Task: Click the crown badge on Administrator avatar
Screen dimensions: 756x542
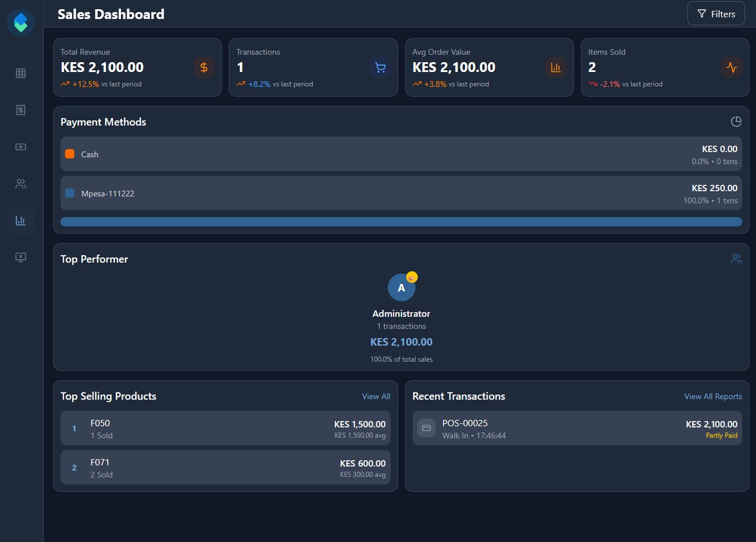Action: click(411, 277)
